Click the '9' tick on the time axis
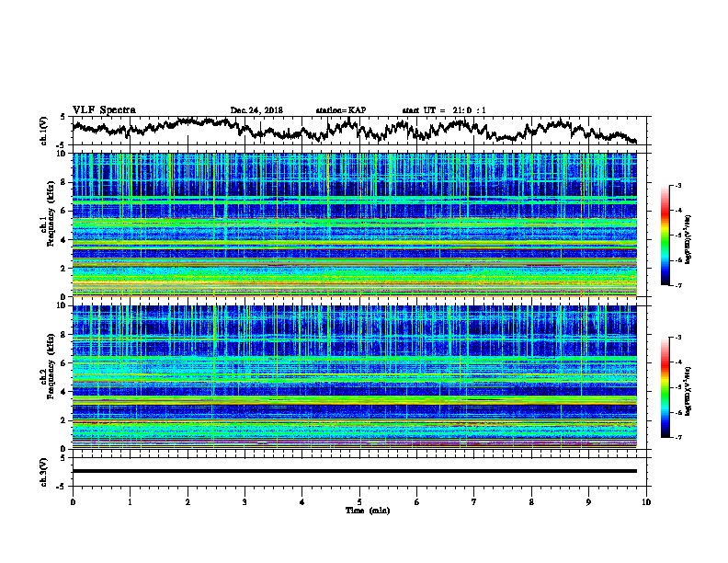Screen dimensions: 728x563 click(589, 502)
